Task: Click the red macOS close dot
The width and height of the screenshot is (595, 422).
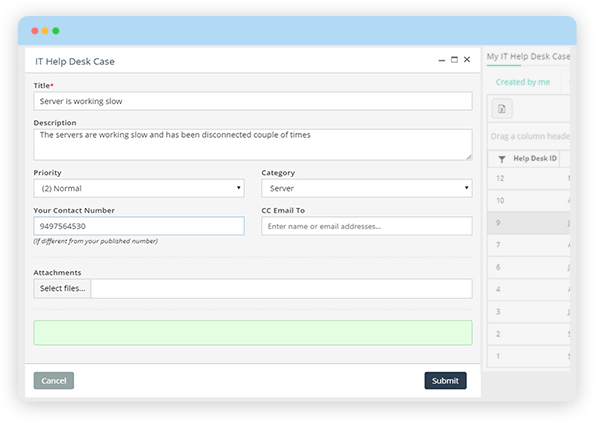Action: [x=35, y=31]
